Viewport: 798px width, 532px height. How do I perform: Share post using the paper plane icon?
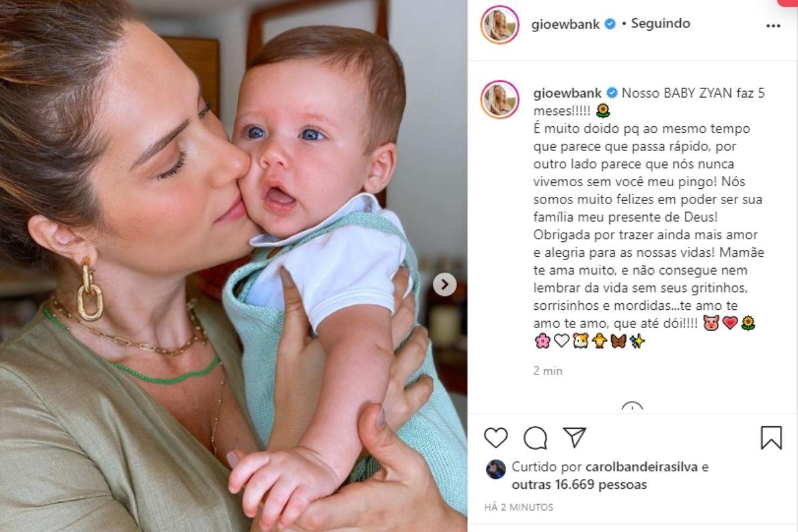[575, 437]
